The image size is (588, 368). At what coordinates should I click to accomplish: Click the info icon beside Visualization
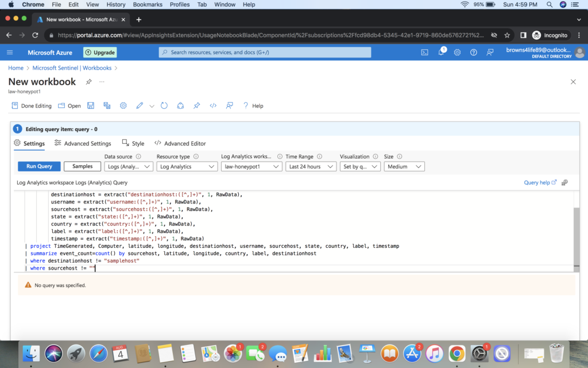pyautogui.click(x=376, y=156)
